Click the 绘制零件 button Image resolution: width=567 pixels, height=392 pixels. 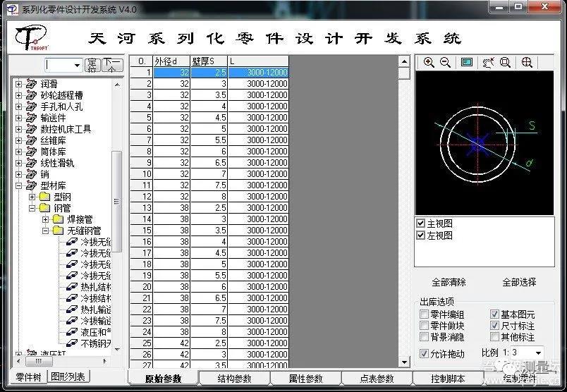click(520, 379)
